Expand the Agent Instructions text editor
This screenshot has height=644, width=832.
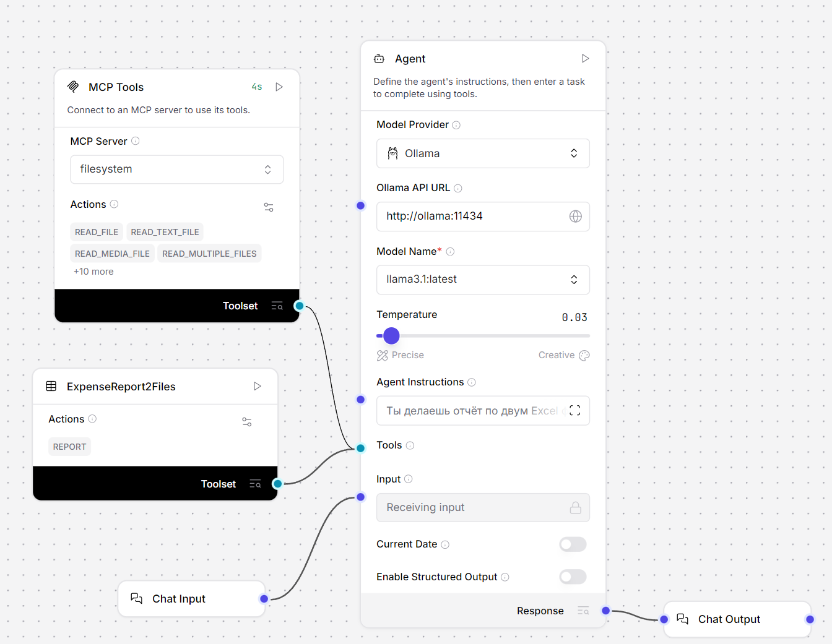coord(574,411)
